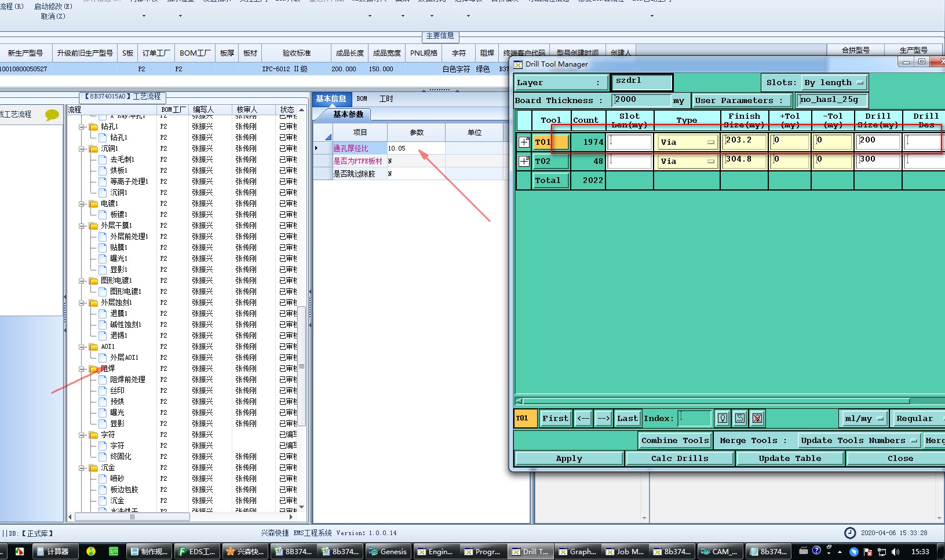The height and width of the screenshot is (560, 945).
Task: Collapse the 钻孔1 tree node
Action: click(82, 126)
